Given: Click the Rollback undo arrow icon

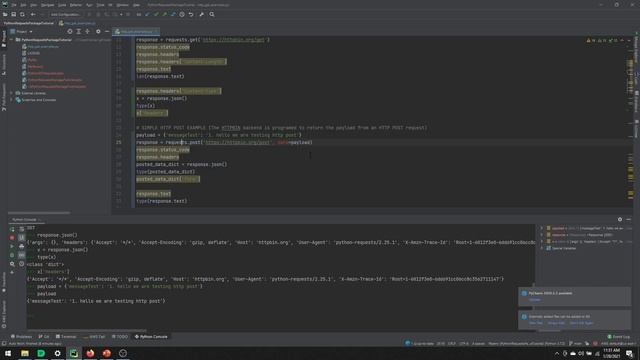Looking at the screenshot, I should (191, 14).
